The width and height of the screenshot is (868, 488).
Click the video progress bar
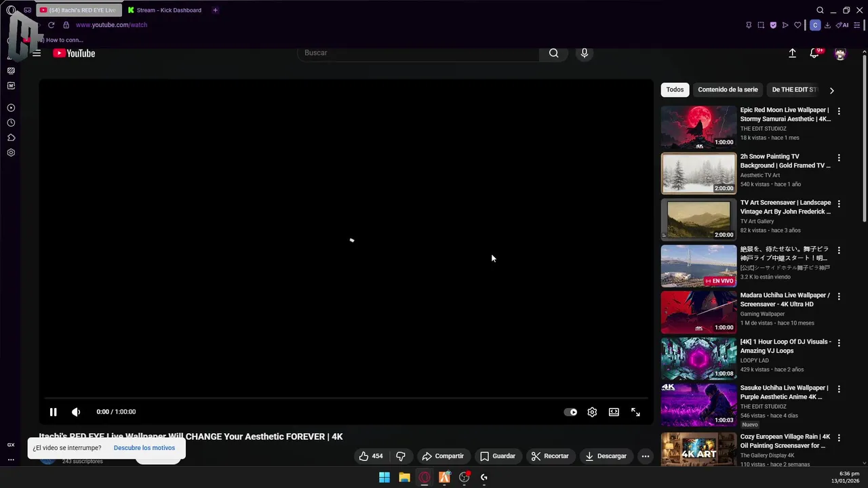346,398
